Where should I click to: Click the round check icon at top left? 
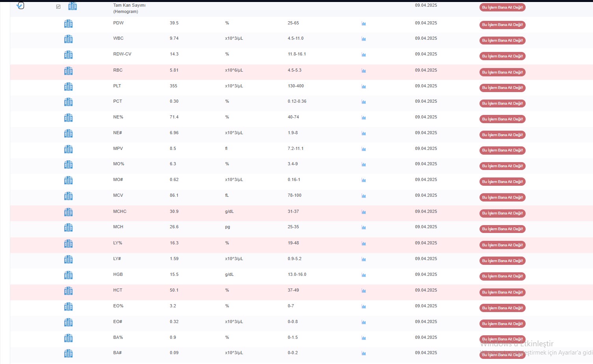pyautogui.click(x=21, y=6)
